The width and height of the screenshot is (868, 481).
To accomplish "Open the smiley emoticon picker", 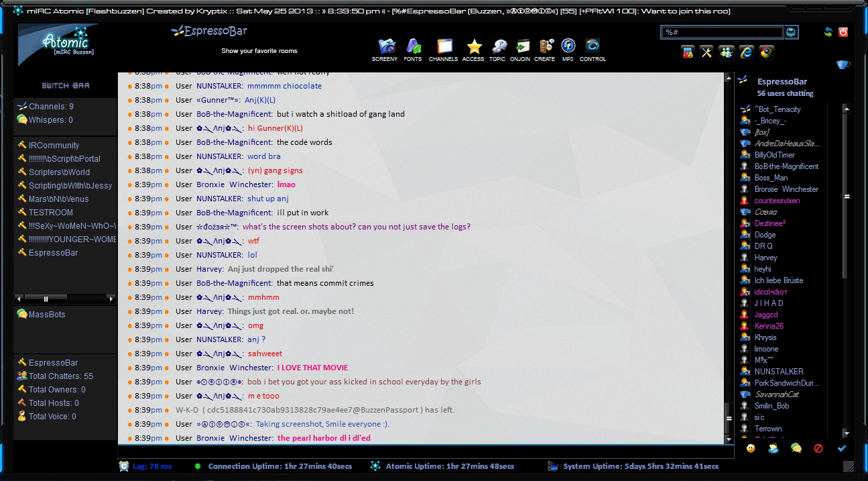I will (751, 448).
